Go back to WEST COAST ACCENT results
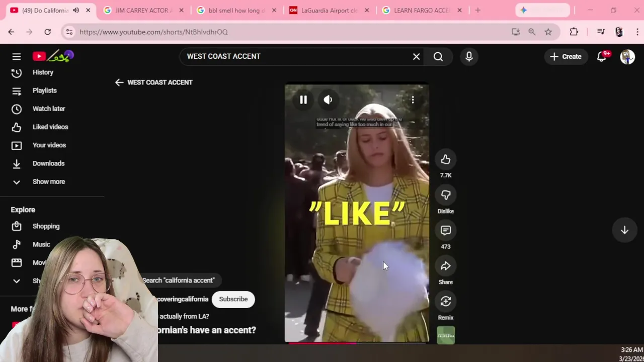The height and width of the screenshot is (362, 644). (x=119, y=82)
